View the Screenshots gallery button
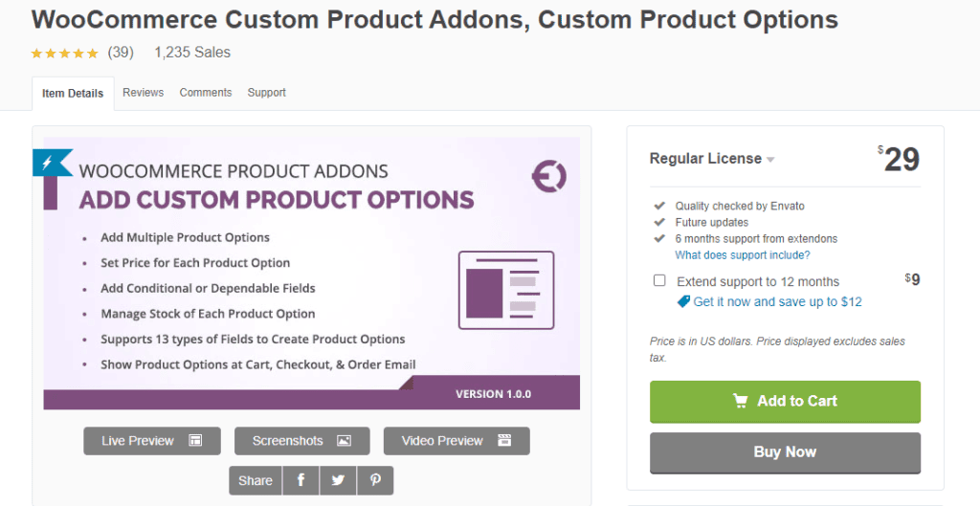Screen dimensions: 980x506 pos(301,441)
